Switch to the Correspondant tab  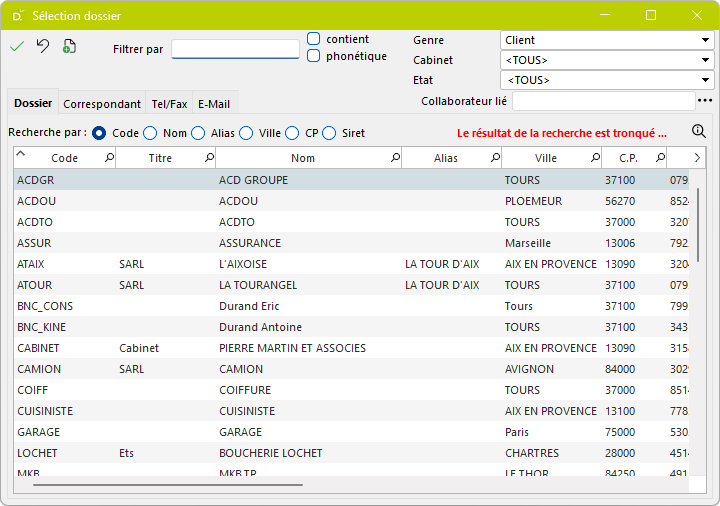coord(102,103)
